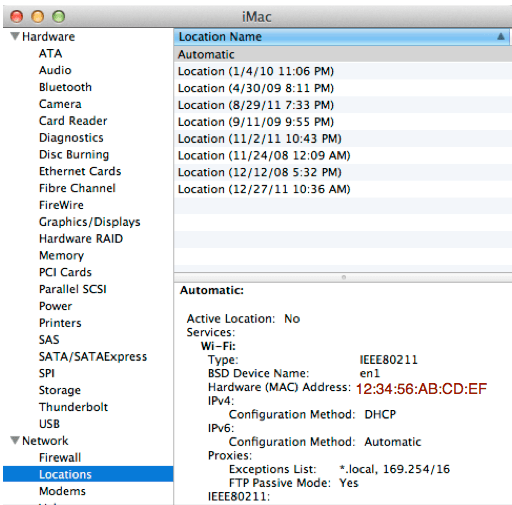Select Location (9/11/09 9:55 PM) row
Image resolution: width=512 pixels, height=505 pixels.
pyautogui.click(x=343, y=122)
